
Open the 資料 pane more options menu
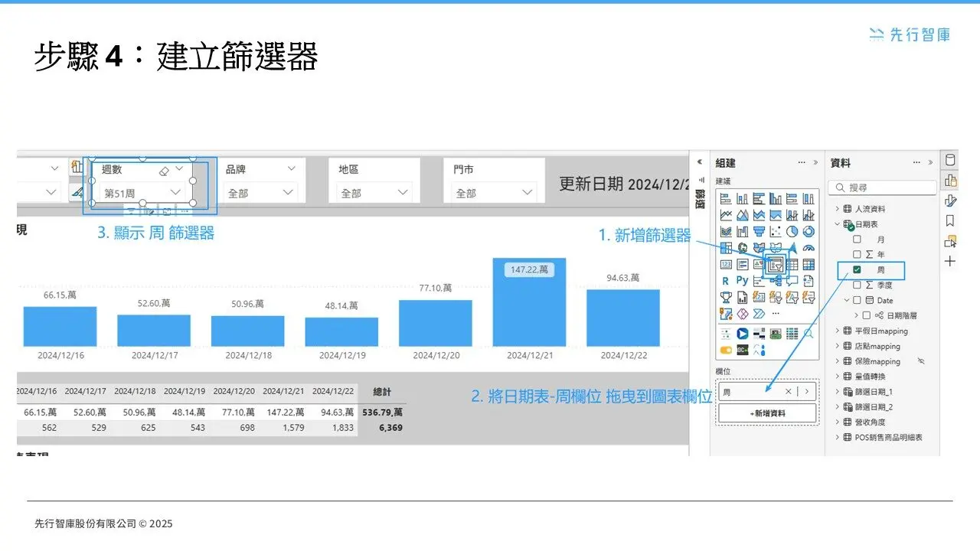tap(918, 162)
